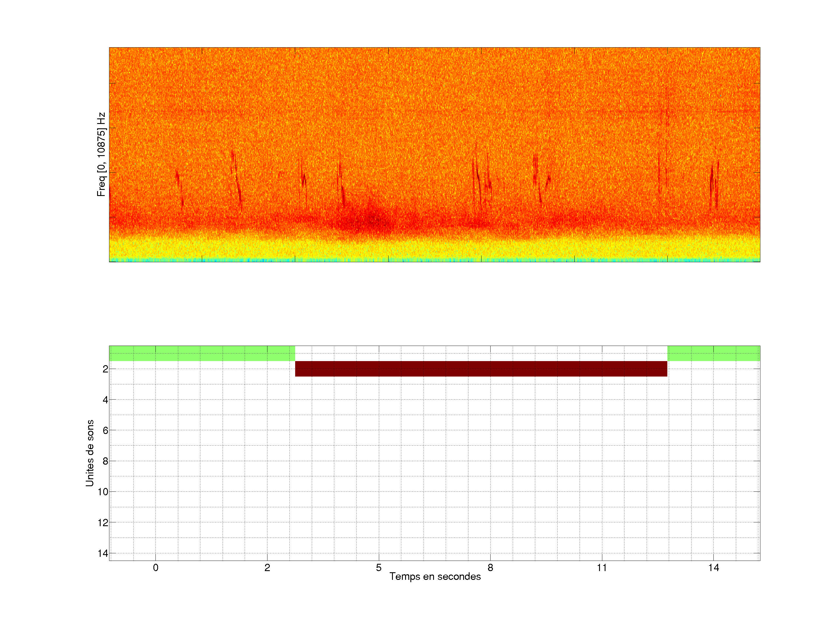This screenshot has width=840, height=630.
Task: Click x-axis tick label 8
Action: [490, 568]
